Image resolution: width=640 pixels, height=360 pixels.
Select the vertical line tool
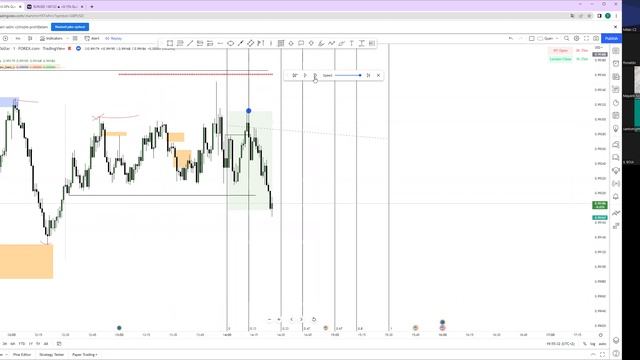coord(271,43)
